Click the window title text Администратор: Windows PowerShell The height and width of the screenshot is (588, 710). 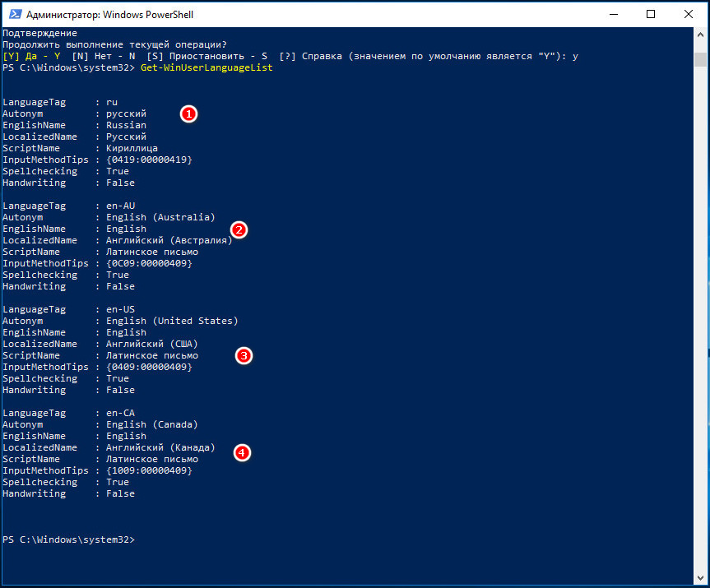coord(109,15)
